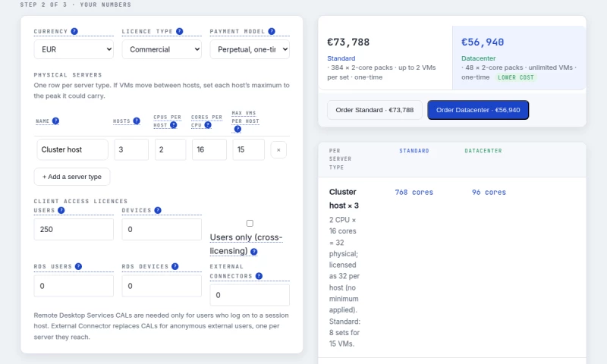The image size is (607, 364).
Task: Click the Client Access Licences heading
Action: click(x=80, y=201)
